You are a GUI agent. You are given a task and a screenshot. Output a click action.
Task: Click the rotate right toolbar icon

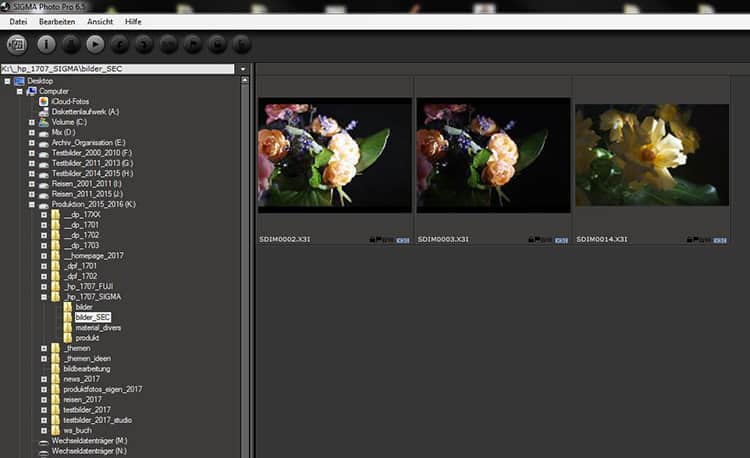[x=143, y=44]
